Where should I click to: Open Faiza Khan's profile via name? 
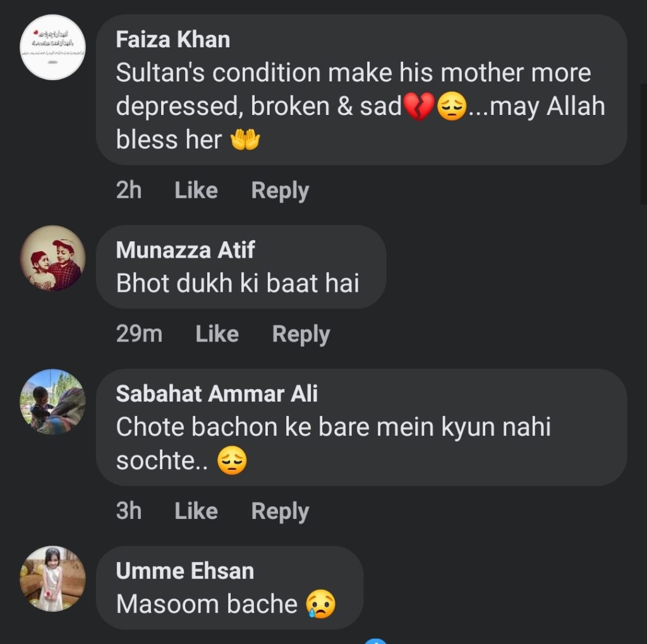coord(172,40)
